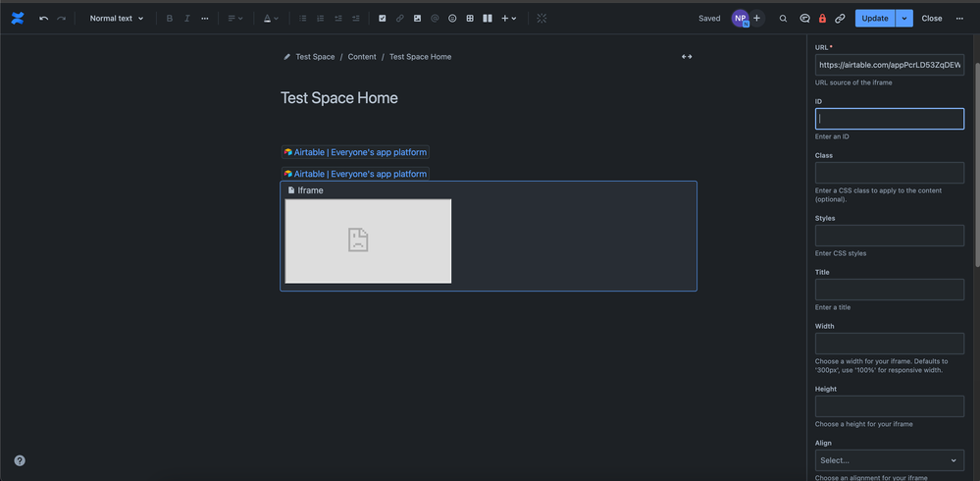Viewport: 980px width, 481px height.
Task: Open the inline comments panel
Action: [x=805, y=18]
